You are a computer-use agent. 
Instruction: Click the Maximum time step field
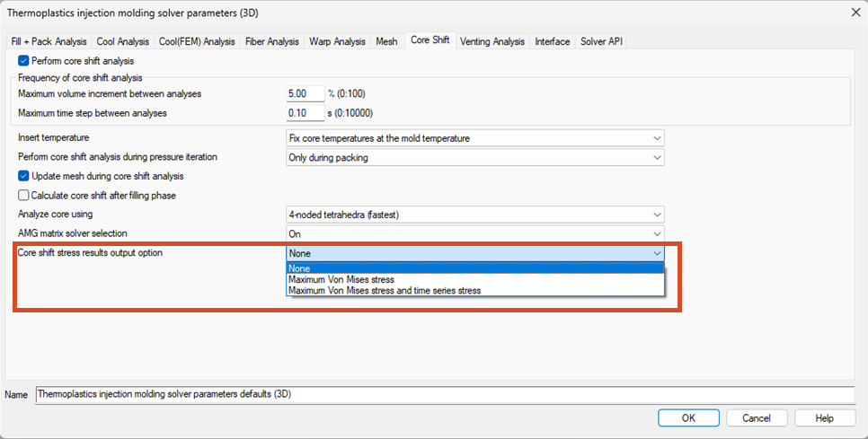305,113
